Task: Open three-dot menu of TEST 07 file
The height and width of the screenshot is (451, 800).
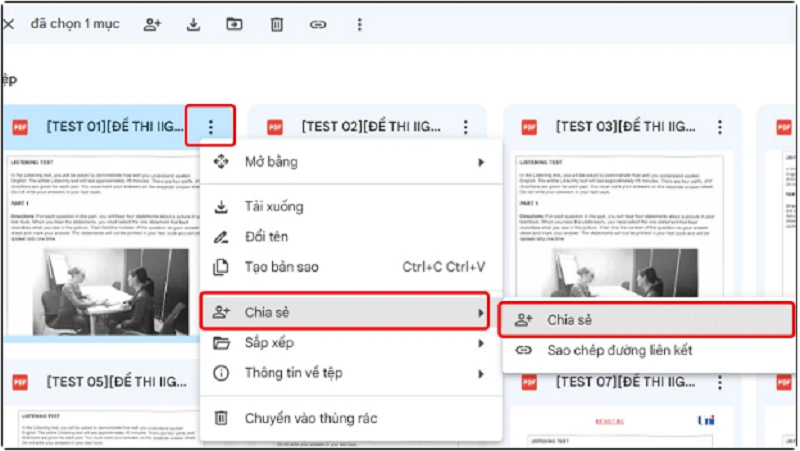Action: [720, 382]
